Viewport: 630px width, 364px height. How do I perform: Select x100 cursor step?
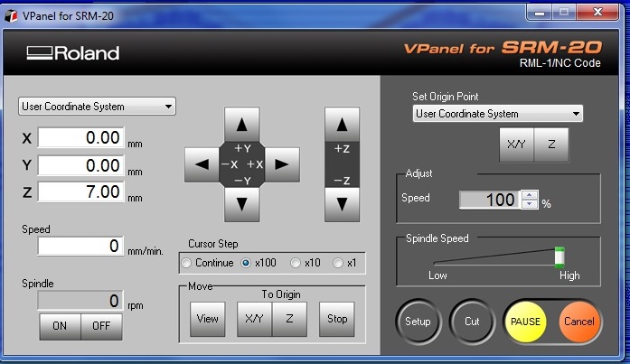(x=246, y=263)
